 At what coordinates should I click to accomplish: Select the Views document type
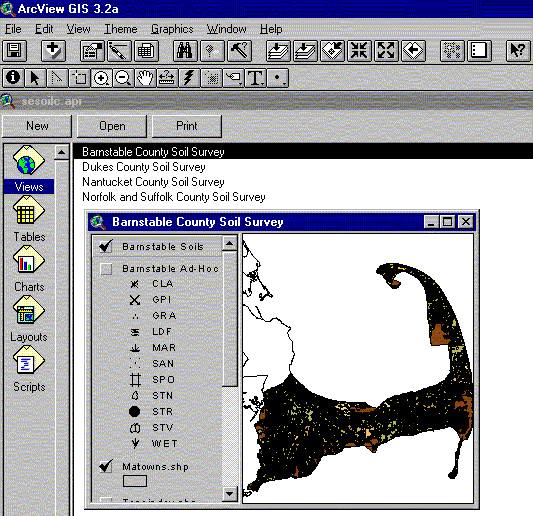29,169
